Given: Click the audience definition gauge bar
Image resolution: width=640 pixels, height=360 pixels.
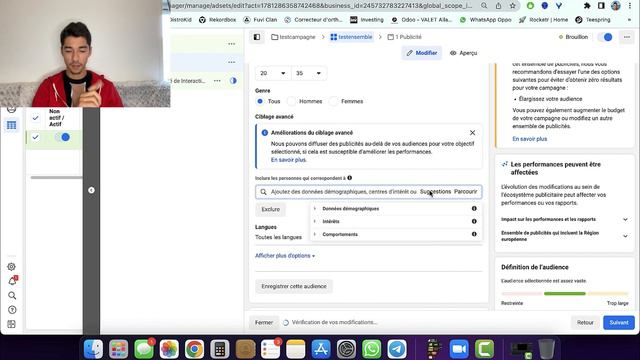Looking at the screenshot, I should click(564, 293).
